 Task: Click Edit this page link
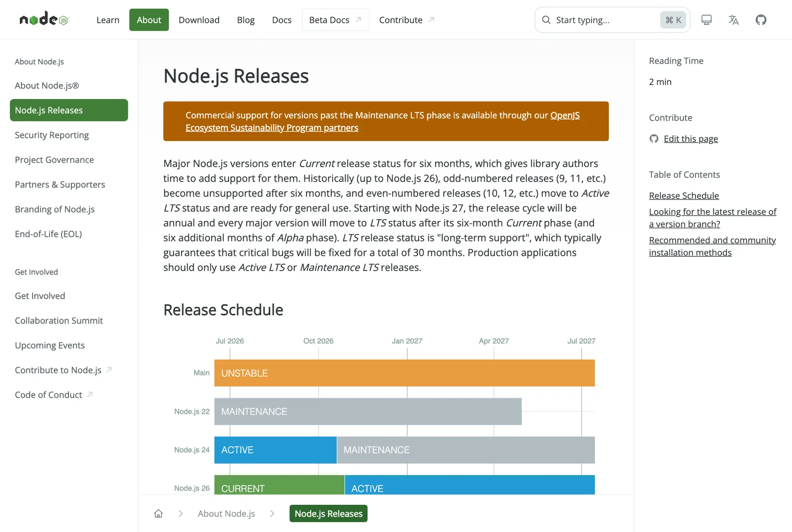[691, 139]
